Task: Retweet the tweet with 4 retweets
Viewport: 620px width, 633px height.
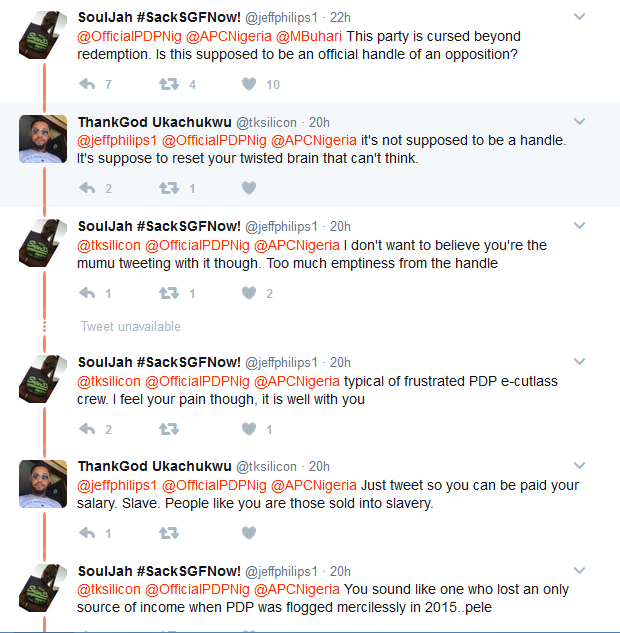Action: coord(169,84)
